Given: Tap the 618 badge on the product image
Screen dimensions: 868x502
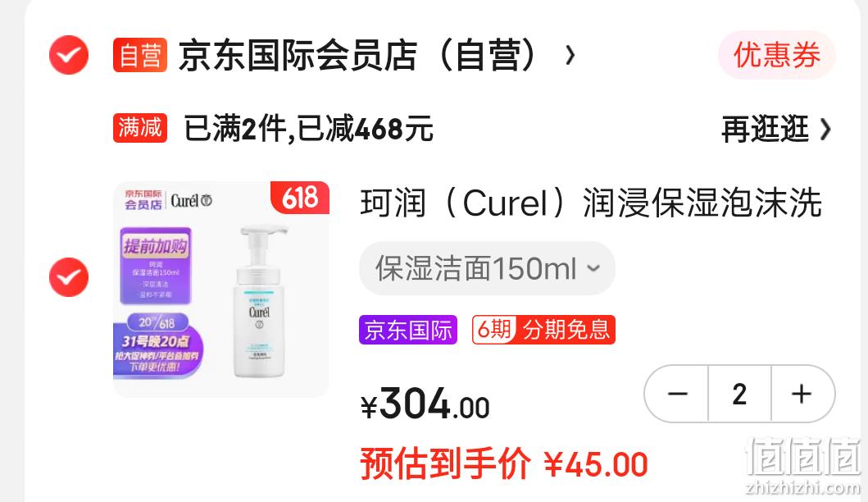Looking at the screenshot, I should pos(300,198).
